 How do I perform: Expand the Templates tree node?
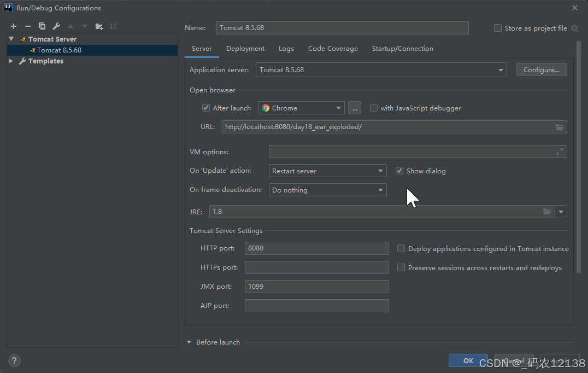pyautogui.click(x=11, y=61)
